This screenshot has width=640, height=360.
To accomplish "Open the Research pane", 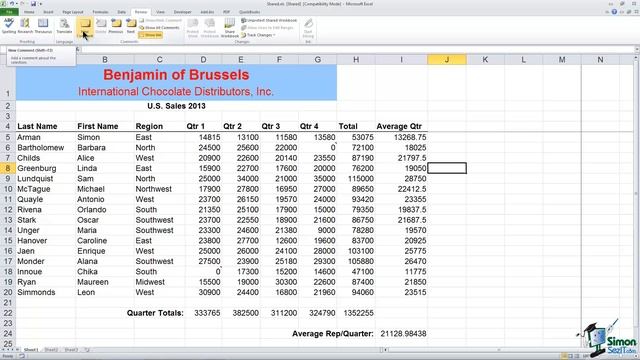I will (25, 26).
